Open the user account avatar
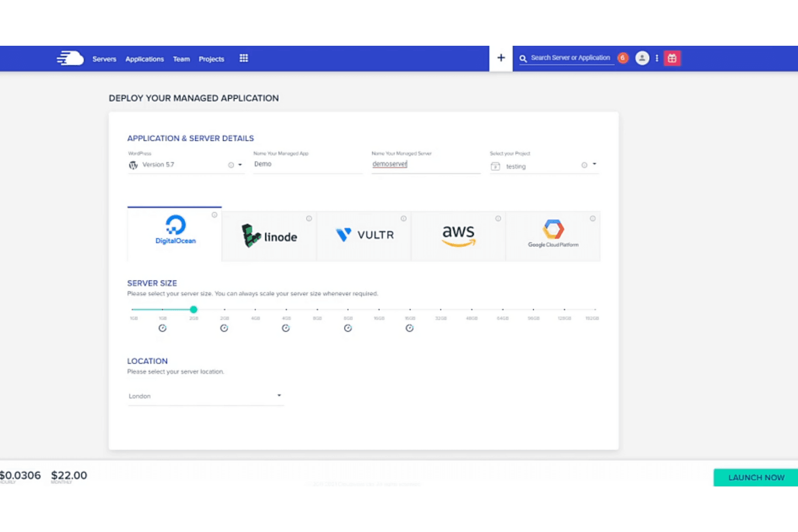Screen dimensions: 798x532 (642, 58)
